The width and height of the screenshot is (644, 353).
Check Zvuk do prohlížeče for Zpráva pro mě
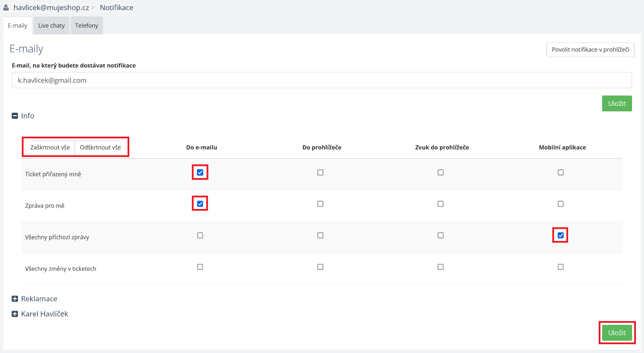click(441, 204)
